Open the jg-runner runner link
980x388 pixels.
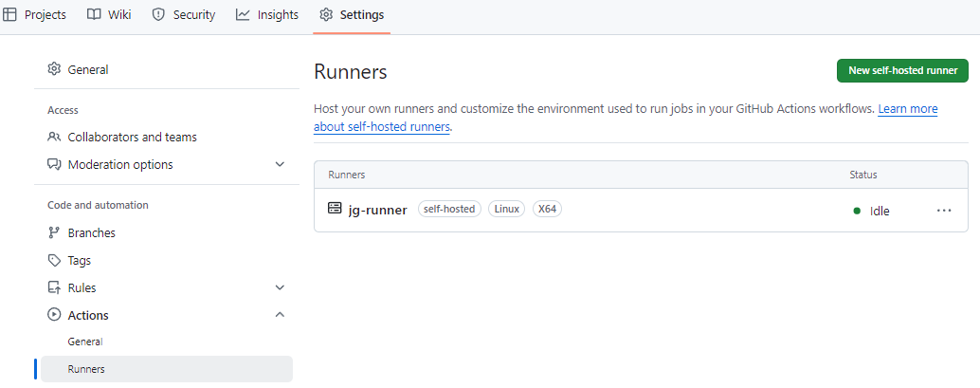(x=377, y=211)
